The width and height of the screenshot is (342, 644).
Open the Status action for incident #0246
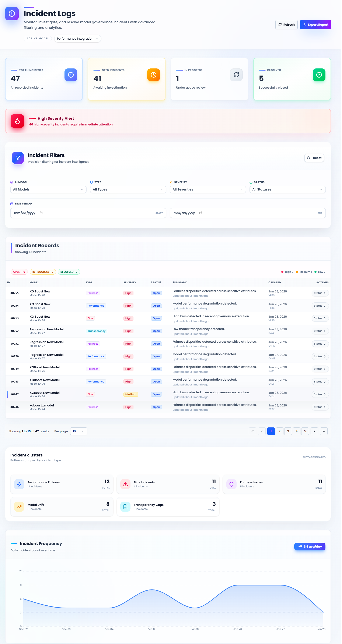click(320, 407)
